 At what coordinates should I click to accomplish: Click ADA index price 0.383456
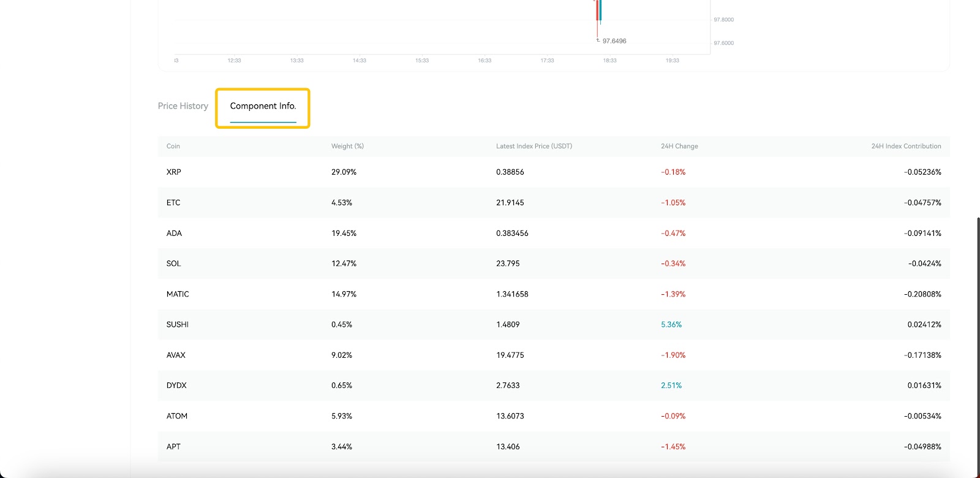point(512,233)
